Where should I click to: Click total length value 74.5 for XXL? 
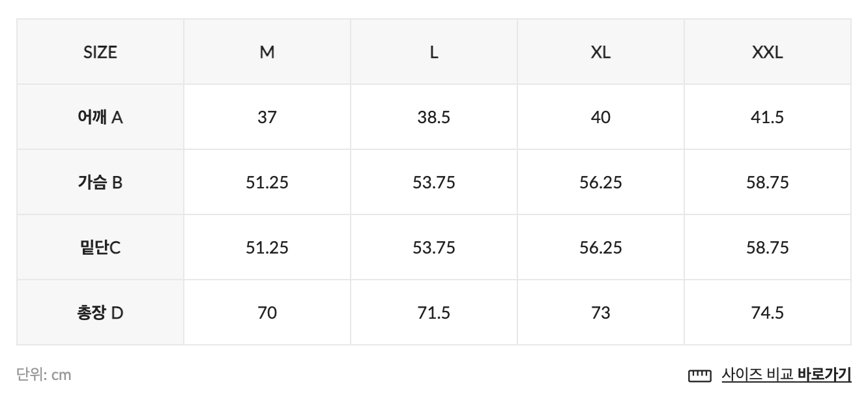pyautogui.click(x=768, y=313)
